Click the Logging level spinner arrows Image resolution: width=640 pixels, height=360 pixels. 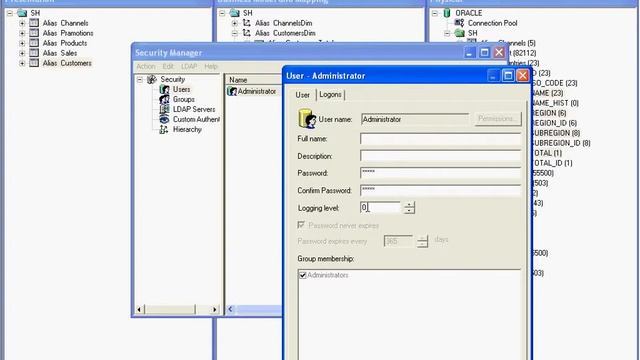[409, 207]
